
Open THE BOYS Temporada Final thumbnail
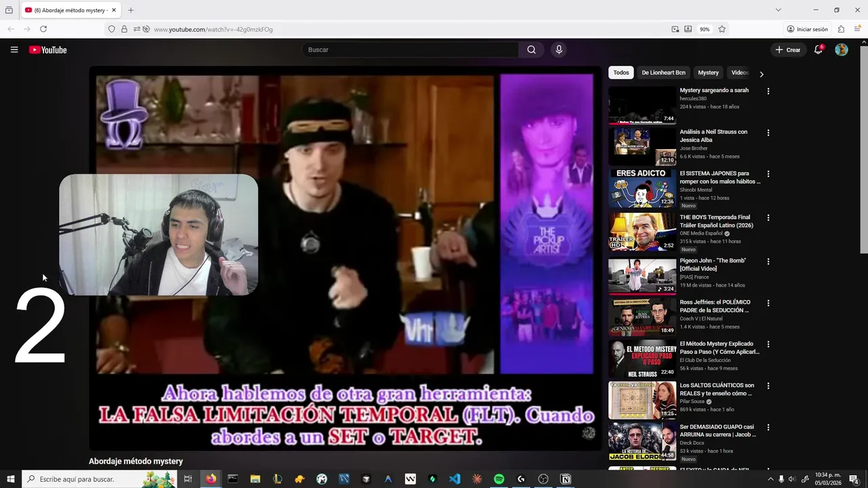point(642,232)
